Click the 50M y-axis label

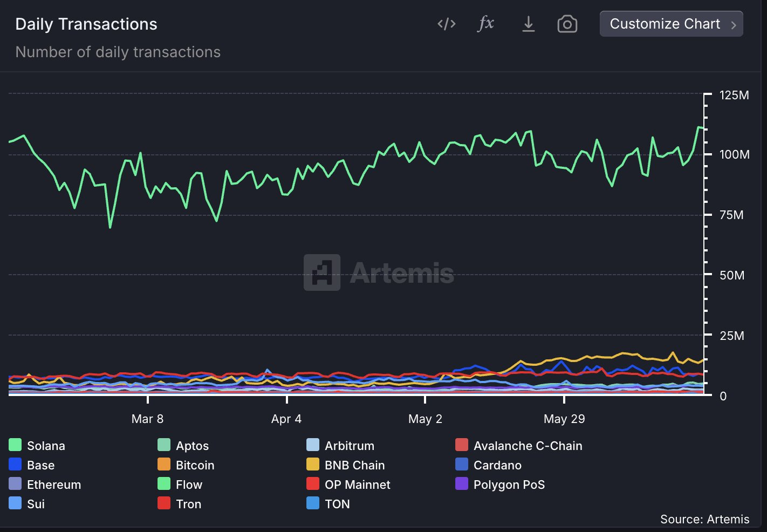(x=732, y=275)
